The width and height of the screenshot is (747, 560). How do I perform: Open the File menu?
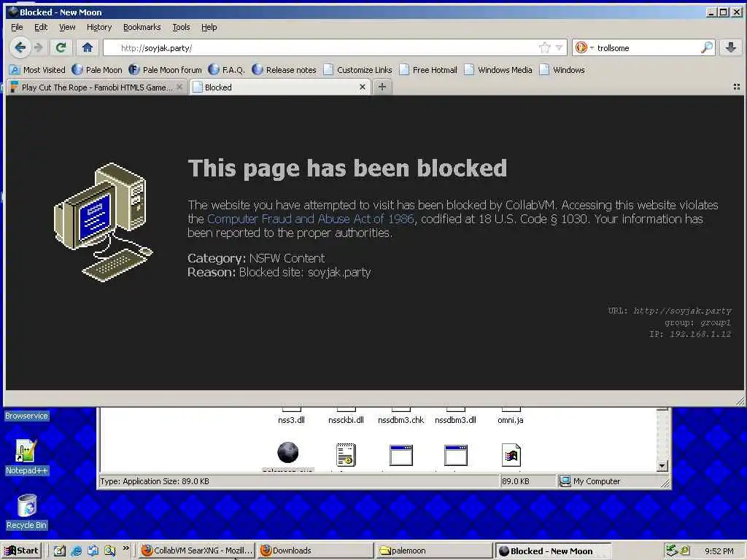click(x=17, y=27)
